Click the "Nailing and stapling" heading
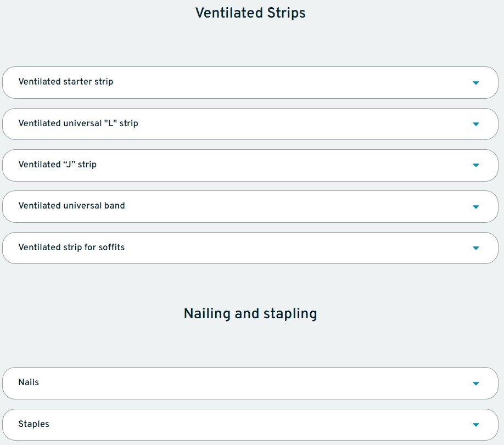The image size is (504, 445). [250, 314]
